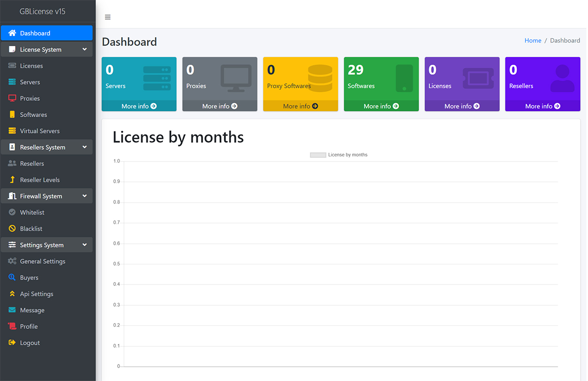Viewport: 588px width, 381px height.
Task: Click More info on Softwares card
Action: point(381,106)
